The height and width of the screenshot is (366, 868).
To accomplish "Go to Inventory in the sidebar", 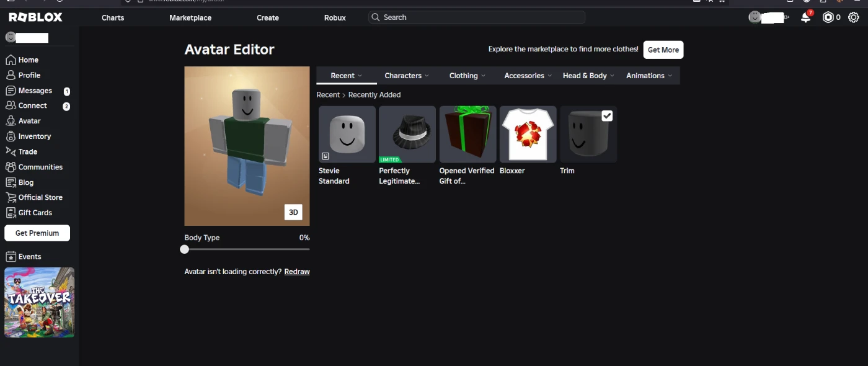I will pyautogui.click(x=34, y=136).
